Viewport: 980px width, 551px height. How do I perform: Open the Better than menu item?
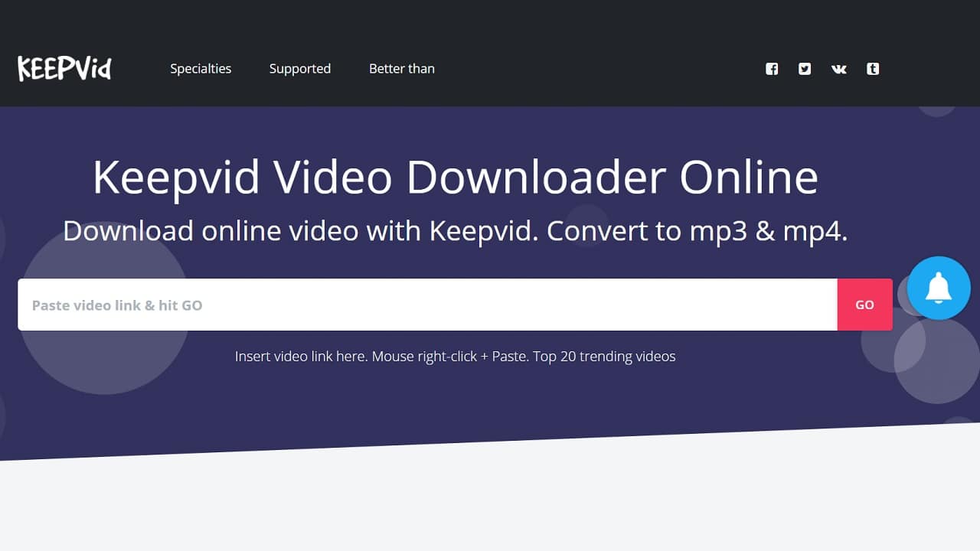(x=402, y=69)
